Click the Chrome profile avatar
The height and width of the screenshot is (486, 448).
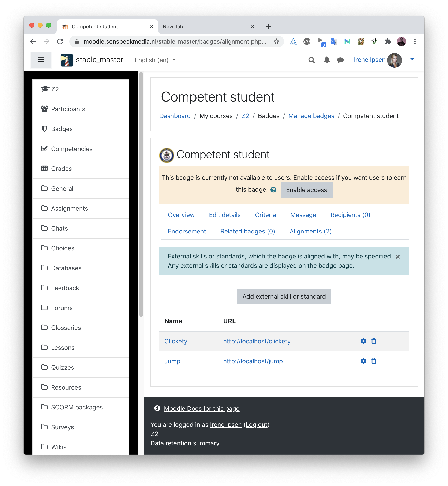click(402, 41)
